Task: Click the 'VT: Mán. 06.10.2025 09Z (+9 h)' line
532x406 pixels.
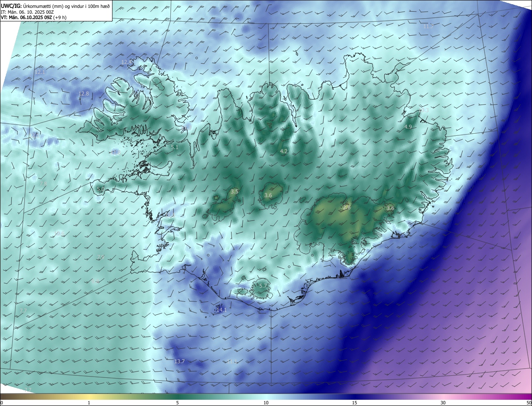Action: point(34,17)
